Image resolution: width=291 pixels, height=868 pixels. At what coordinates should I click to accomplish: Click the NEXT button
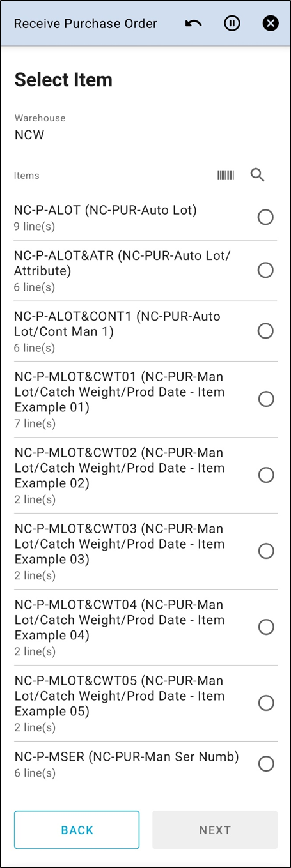[215, 830]
